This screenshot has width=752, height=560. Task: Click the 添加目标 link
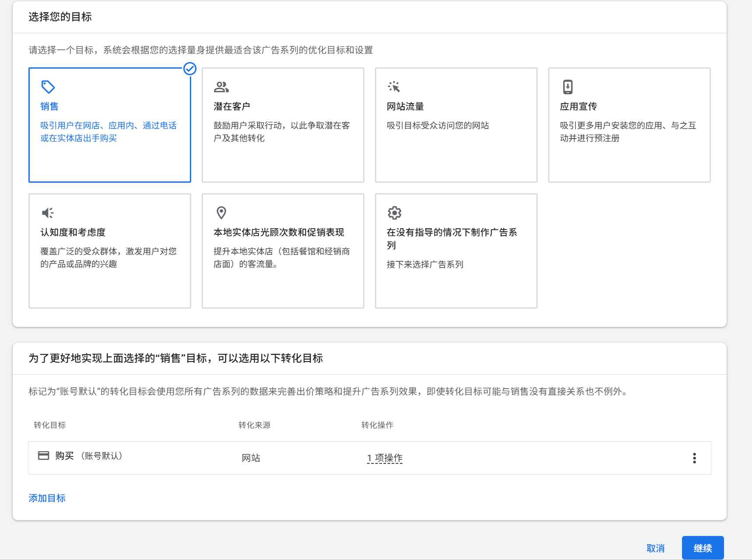pos(46,498)
